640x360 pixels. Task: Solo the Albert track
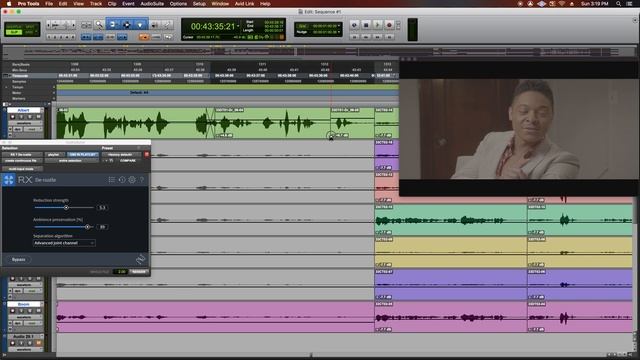tap(29, 117)
